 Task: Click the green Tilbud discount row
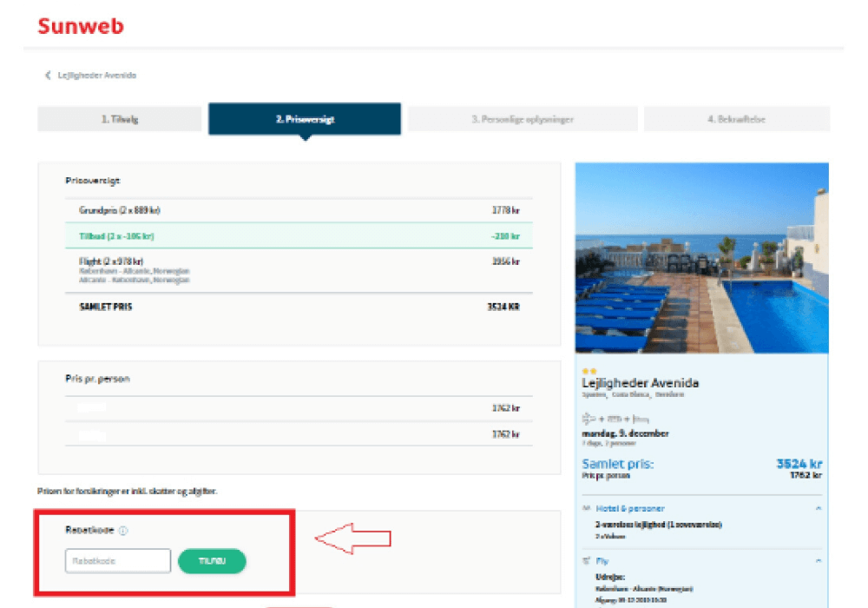pos(299,235)
